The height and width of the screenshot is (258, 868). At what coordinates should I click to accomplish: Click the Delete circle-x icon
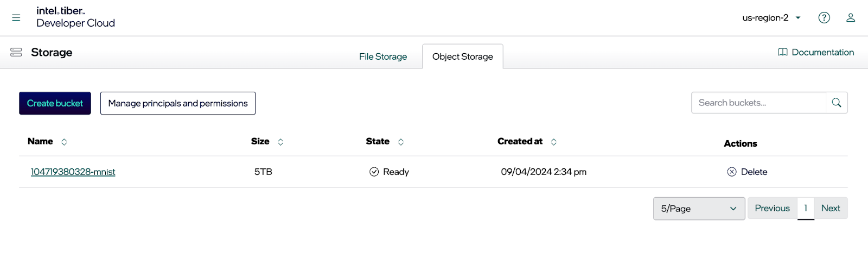tap(731, 172)
